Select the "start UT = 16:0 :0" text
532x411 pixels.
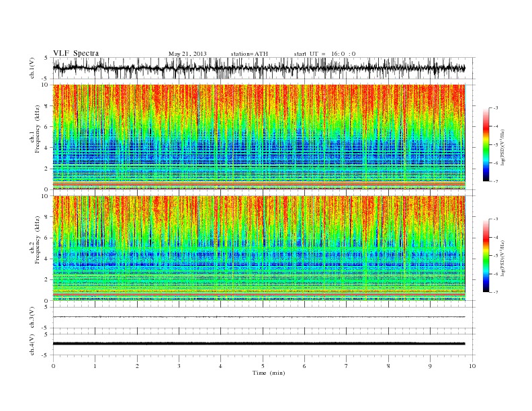point(324,54)
